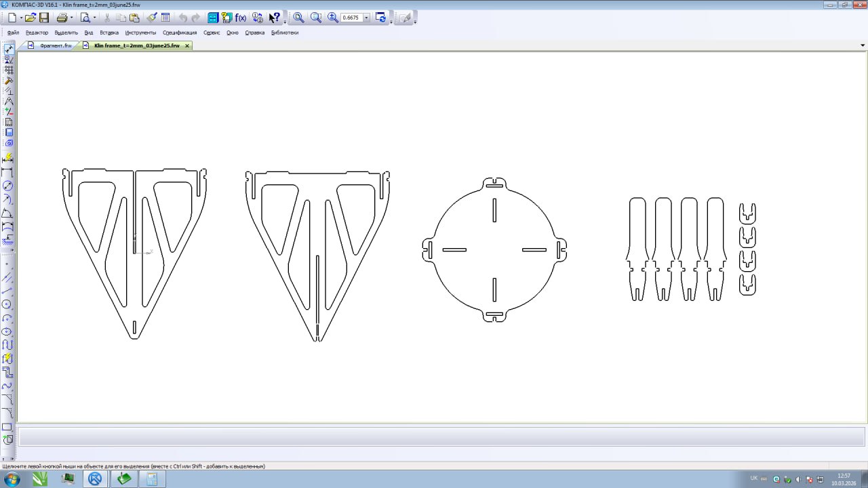Expand the printer icon dropdown arrow
868x488 pixels.
[71, 18]
